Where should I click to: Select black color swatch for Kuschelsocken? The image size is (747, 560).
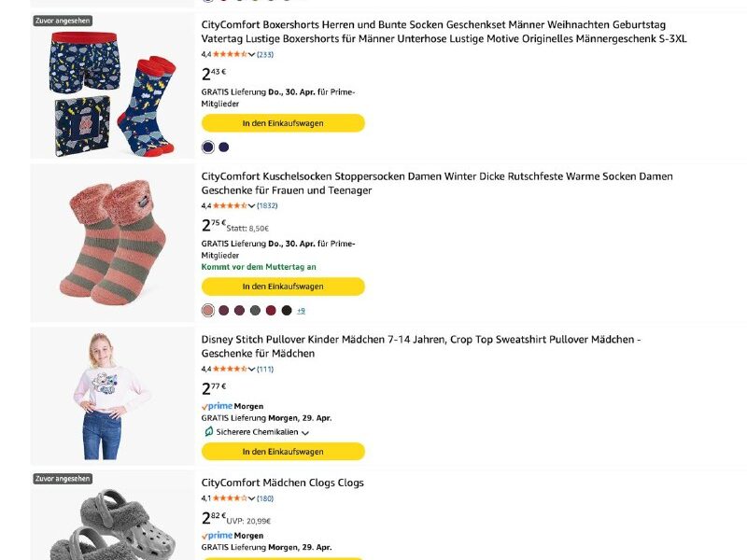(x=287, y=311)
